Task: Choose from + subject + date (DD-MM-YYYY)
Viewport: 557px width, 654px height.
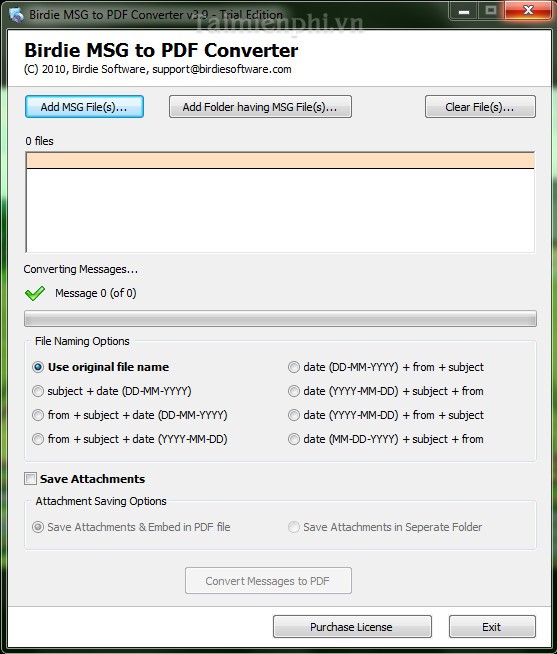Action: pyautogui.click(x=130, y=415)
